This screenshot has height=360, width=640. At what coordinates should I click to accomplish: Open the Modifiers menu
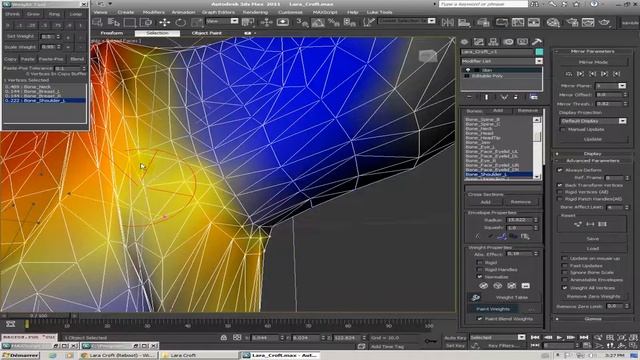(153, 12)
